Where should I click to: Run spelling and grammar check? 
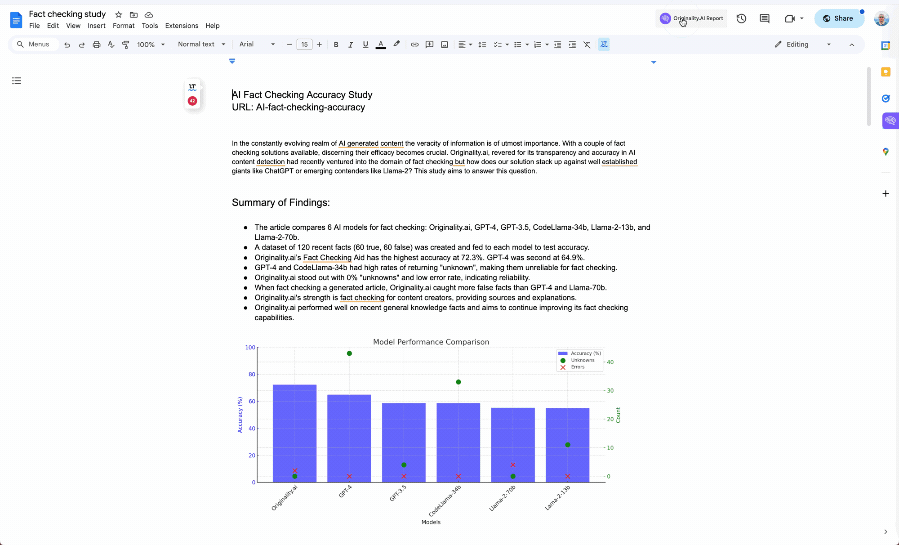(x=111, y=45)
